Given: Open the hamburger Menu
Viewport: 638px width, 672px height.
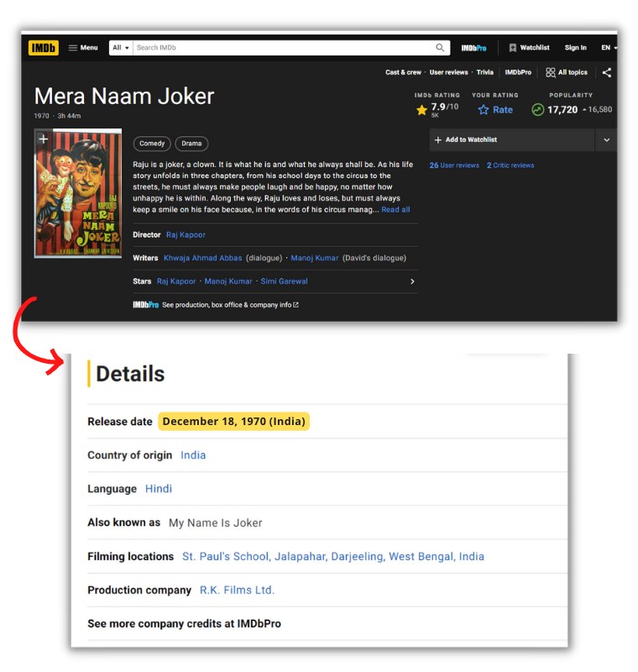Looking at the screenshot, I should tap(82, 48).
